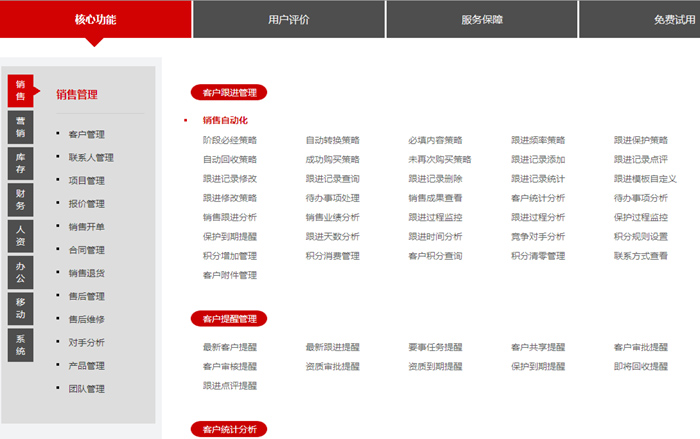The width and height of the screenshot is (700, 439).
Task: Open the 办公 sidebar category
Action: click(21, 272)
